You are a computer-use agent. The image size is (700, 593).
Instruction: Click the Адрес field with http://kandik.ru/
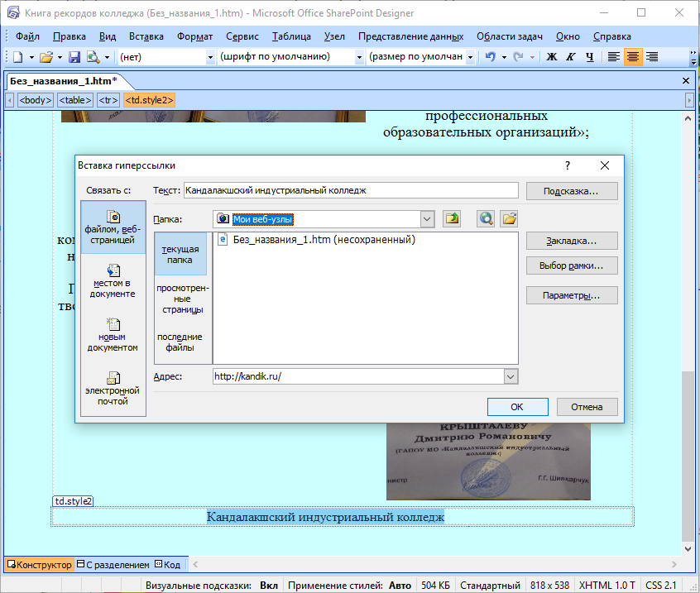(358, 376)
